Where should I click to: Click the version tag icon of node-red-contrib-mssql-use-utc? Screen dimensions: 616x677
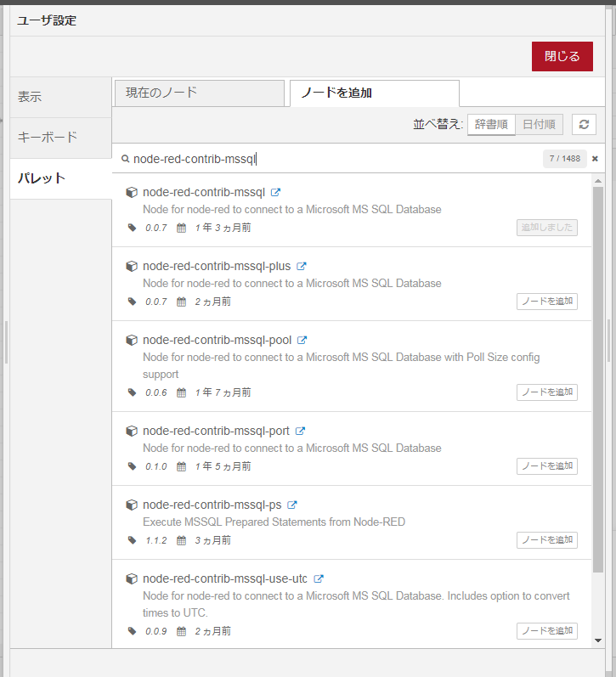tap(133, 631)
